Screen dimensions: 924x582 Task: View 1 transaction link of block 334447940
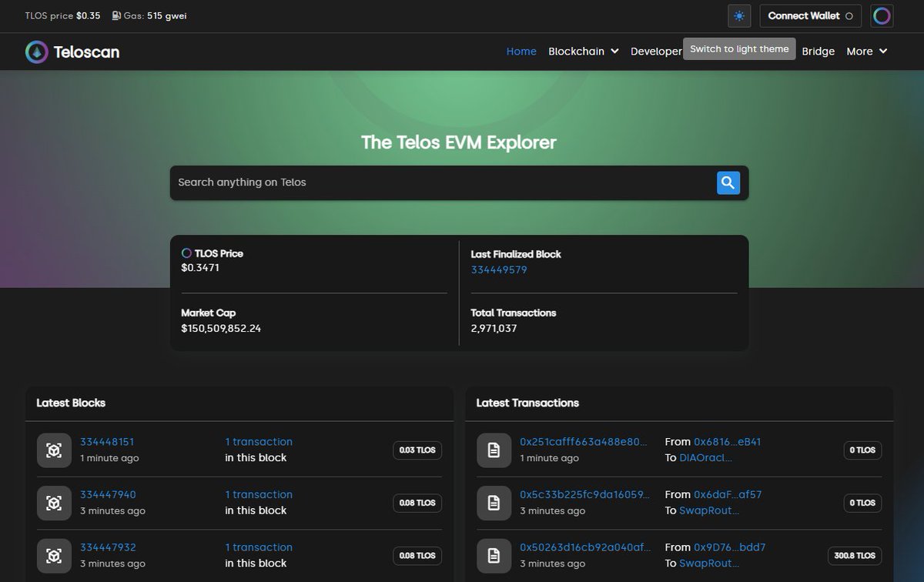click(259, 494)
